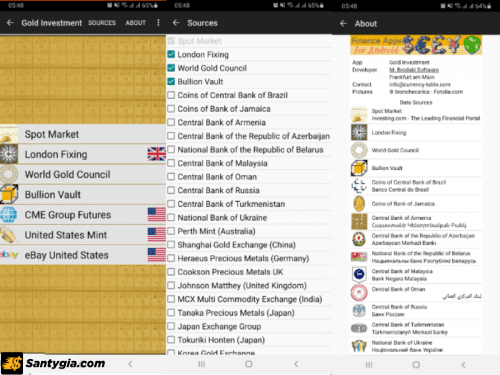This screenshot has height=375, width=500.
Task: Go back from the Sources screen
Action: 176,23
